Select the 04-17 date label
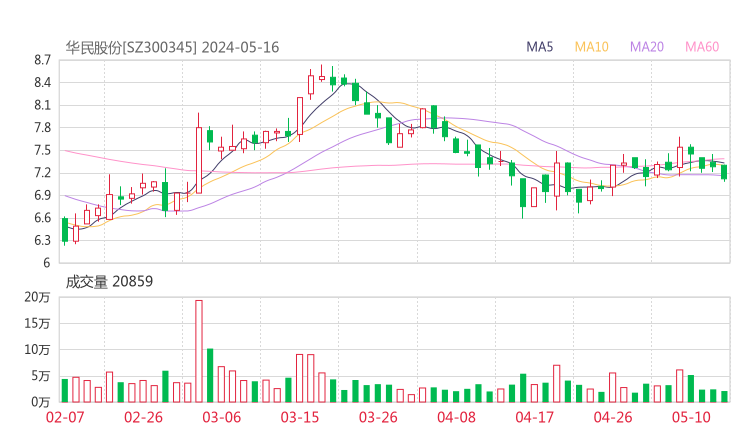Image resolution: width=740 pixels, height=440 pixels. pyautogui.click(x=535, y=417)
